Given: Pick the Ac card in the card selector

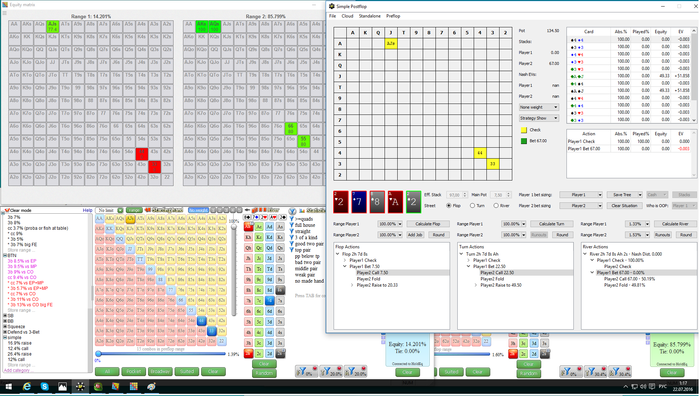Looking at the screenshot, I should click(x=259, y=227).
